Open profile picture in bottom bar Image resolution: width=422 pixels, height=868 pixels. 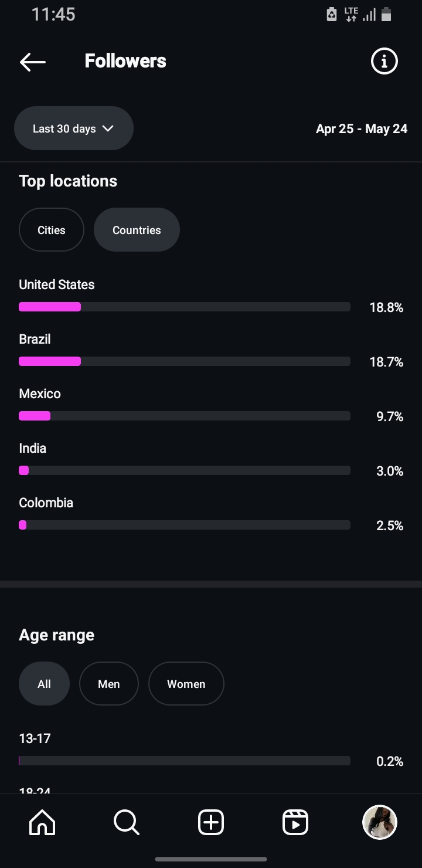coord(380,822)
